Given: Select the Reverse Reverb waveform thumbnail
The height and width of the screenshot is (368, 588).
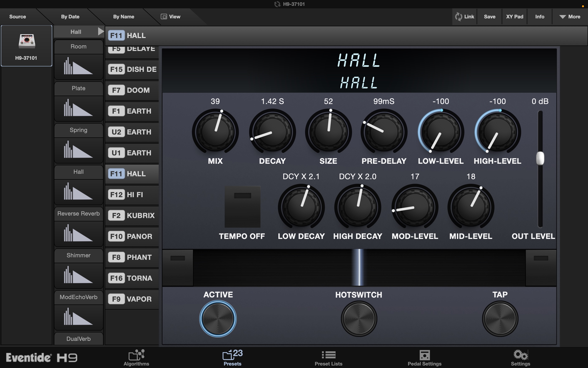Looking at the screenshot, I should coord(79,234).
